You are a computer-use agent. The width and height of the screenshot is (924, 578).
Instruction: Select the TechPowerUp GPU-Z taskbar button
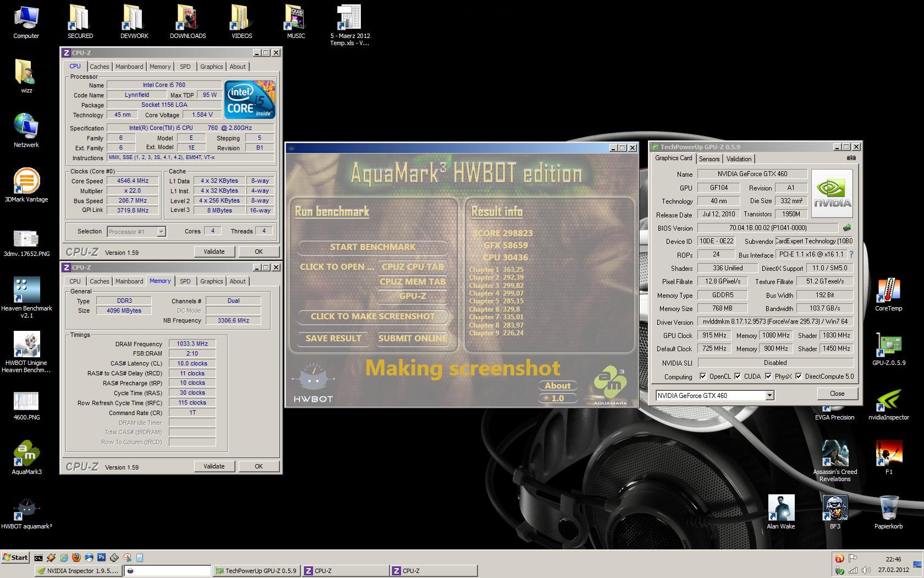[256, 571]
